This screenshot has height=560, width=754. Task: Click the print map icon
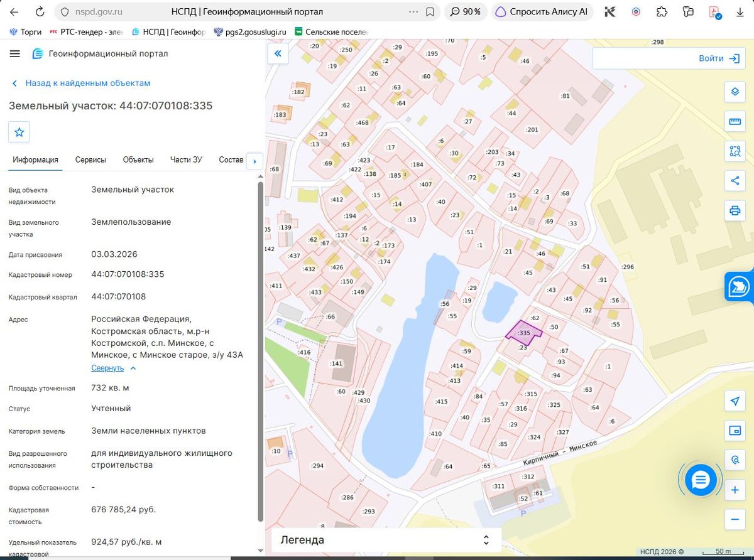735,210
